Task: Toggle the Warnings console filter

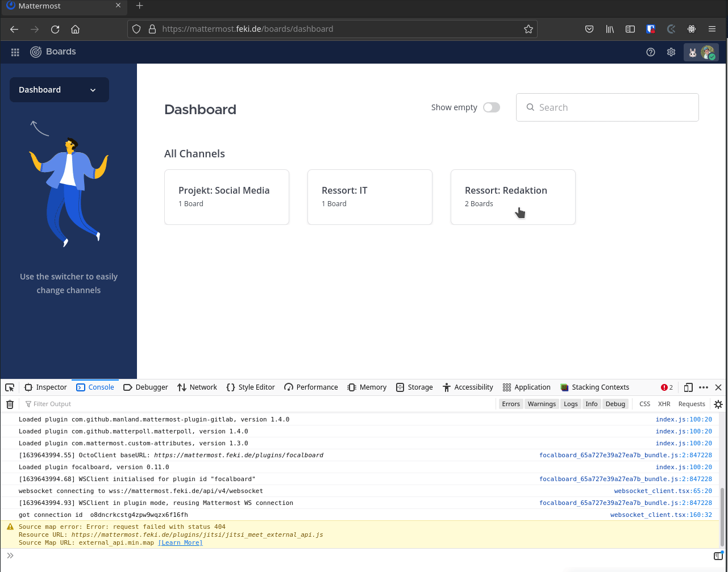Action: 541,404
